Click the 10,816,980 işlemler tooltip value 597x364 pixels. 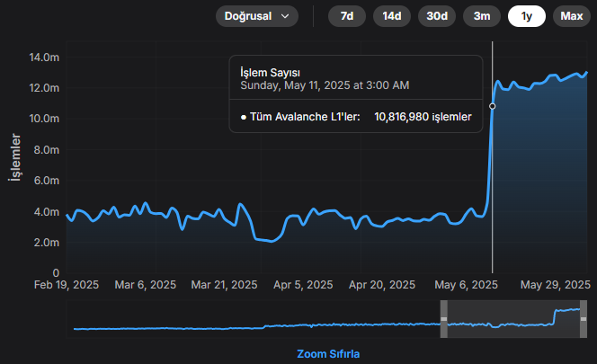point(423,117)
